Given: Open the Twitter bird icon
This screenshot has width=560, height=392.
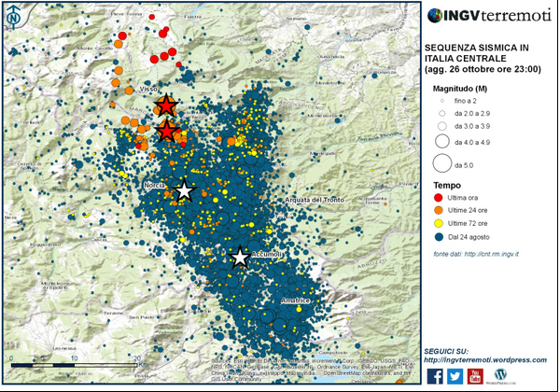Looking at the screenshot, I should (x=455, y=375).
